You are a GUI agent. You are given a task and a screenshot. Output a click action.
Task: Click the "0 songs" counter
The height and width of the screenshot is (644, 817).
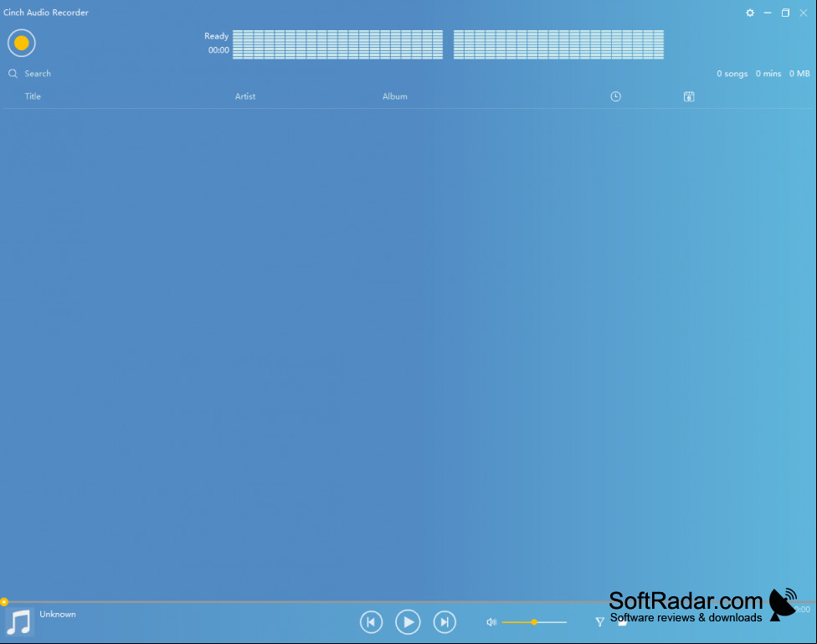click(x=732, y=74)
